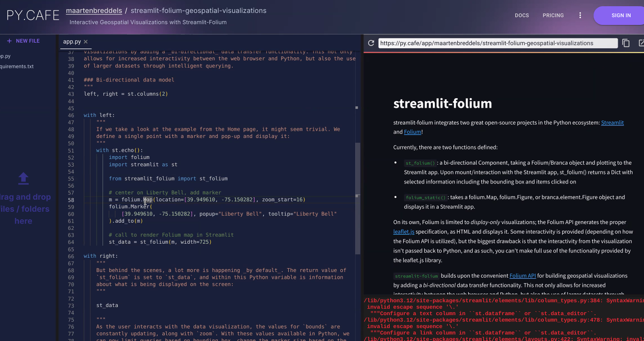644x341 pixels.
Task: Open the streamlit-folium-geospatial-visualizations project title
Action: (x=199, y=11)
